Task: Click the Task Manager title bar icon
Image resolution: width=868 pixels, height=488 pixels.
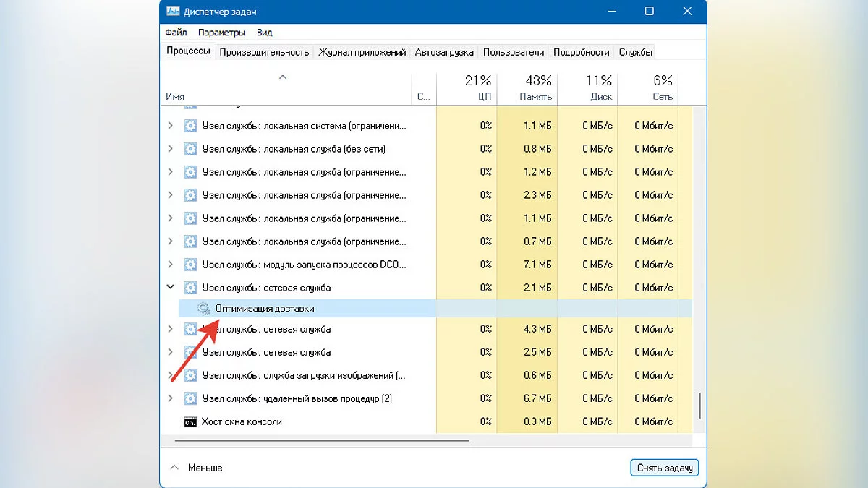Action: point(174,12)
